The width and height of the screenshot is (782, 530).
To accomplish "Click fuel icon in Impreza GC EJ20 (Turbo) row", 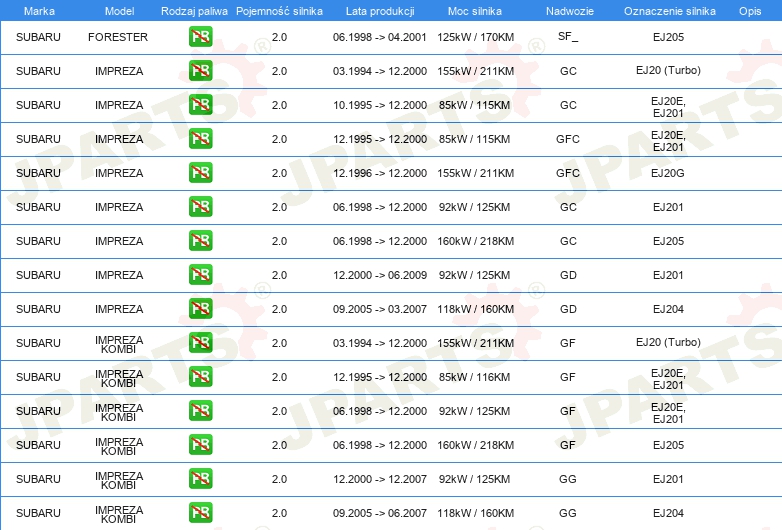I will (x=200, y=71).
